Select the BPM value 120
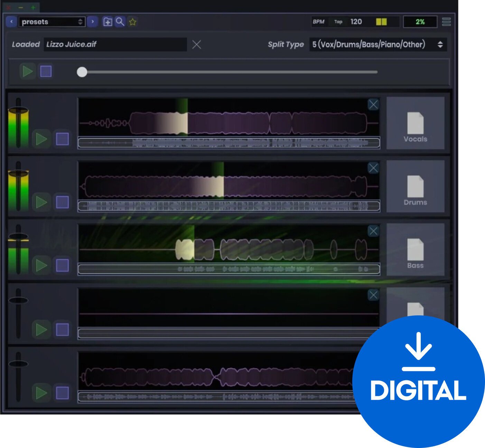Screen dimensions: 485x448 point(356,22)
